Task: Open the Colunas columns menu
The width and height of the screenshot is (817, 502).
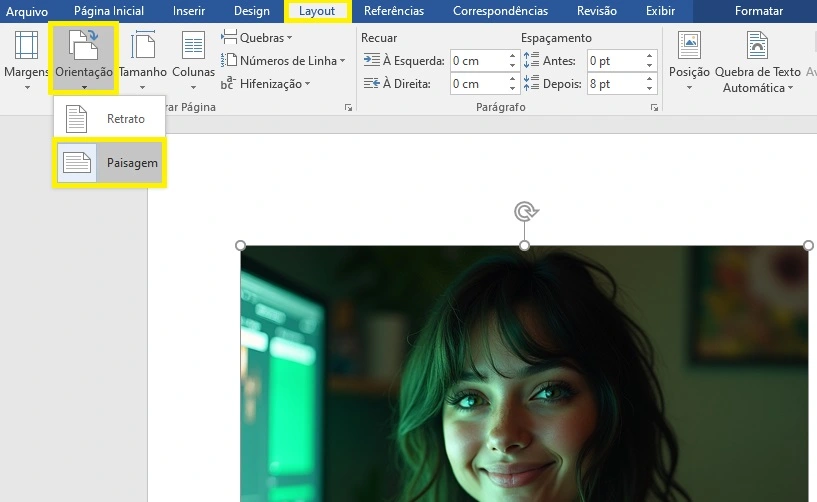Action: 193,59
